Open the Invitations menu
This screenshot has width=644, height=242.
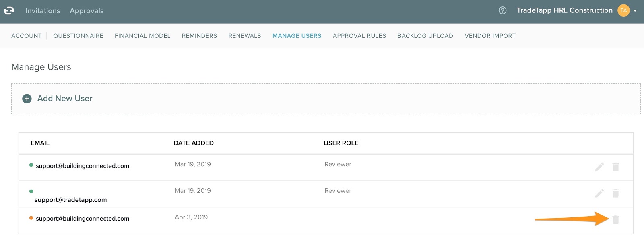(x=43, y=11)
